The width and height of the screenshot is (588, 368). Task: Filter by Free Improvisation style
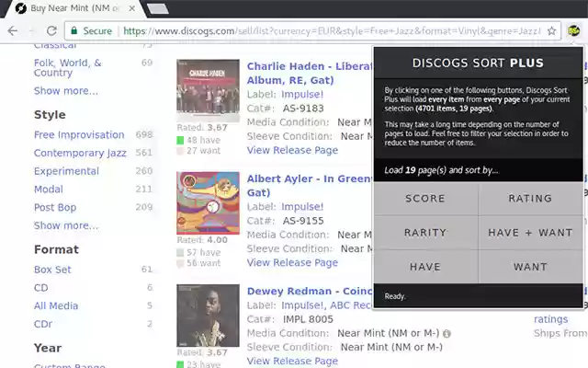(x=79, y=135)
